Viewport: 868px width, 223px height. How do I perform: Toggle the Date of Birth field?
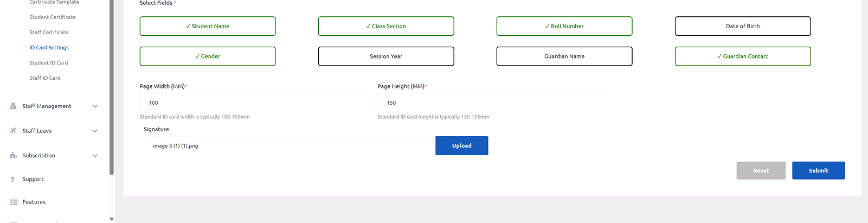tap(743, 26)
